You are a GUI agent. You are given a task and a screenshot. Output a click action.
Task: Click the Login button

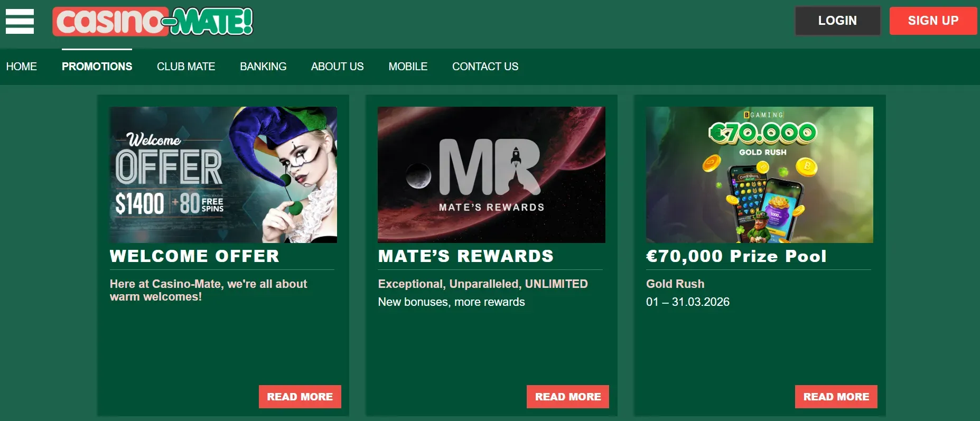click(837, 21)
